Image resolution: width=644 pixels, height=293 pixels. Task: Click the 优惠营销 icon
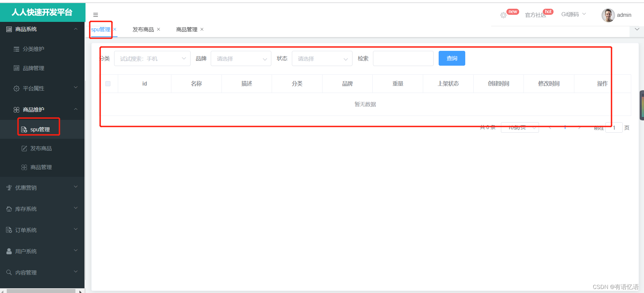(9, 188)
